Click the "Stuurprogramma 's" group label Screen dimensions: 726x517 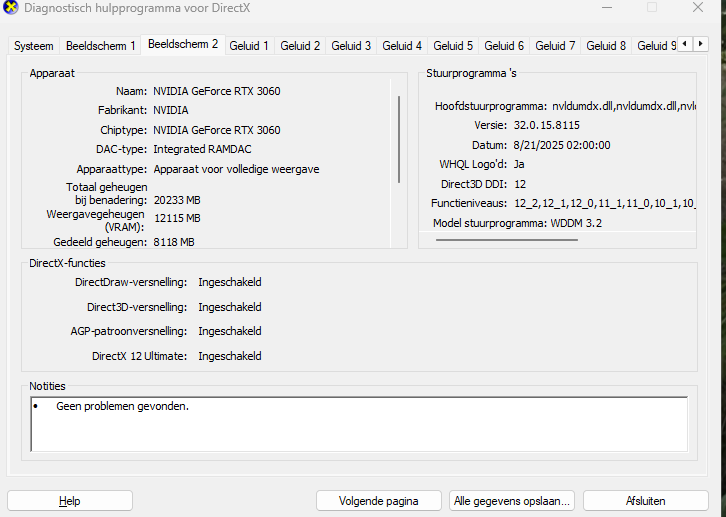coord(471,73)
